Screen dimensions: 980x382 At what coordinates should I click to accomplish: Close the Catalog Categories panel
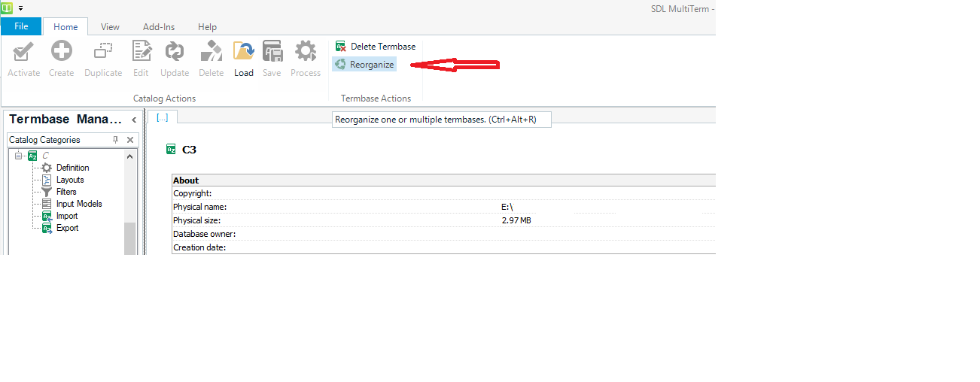click(130, 140)
